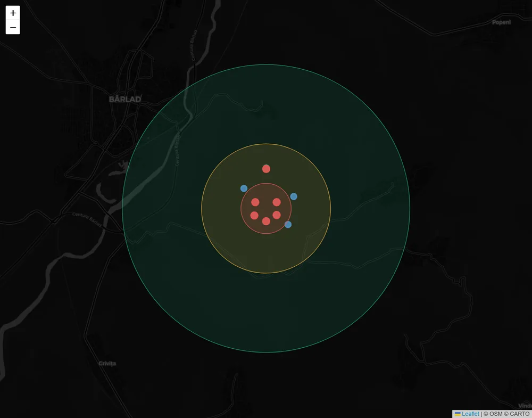Select the bottom-center red marker inside the red circle
Screen dimensions: 532x418
coord(266,222)
